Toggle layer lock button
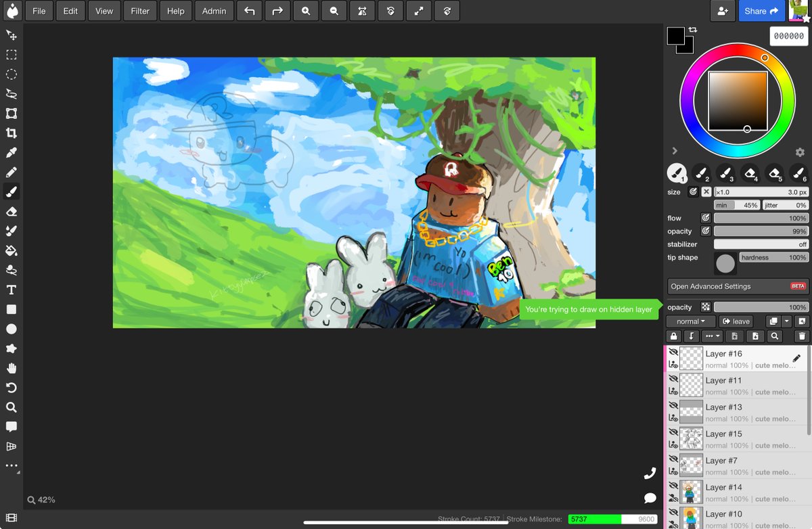The height and width of the screenshot is (529, 812). 673,336
